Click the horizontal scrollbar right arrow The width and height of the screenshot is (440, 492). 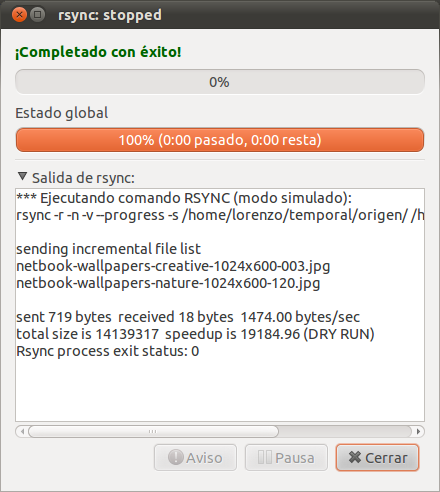pyautogui.click(x=418, y=432)
